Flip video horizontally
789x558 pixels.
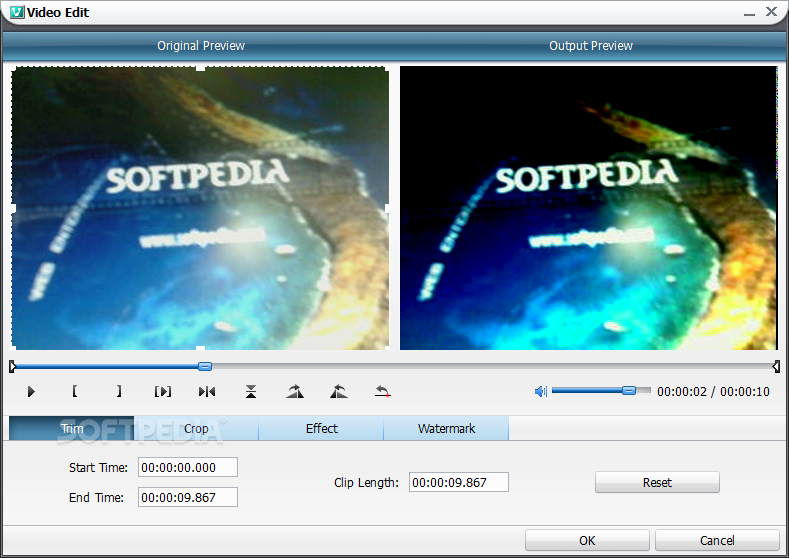(x=207, y=391)
